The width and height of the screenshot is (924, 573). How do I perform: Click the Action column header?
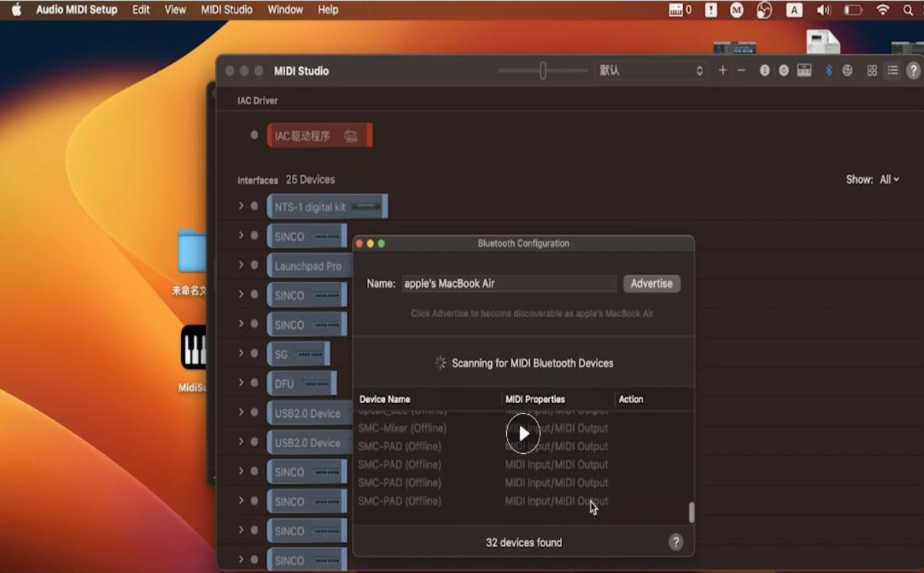point(631,399)
